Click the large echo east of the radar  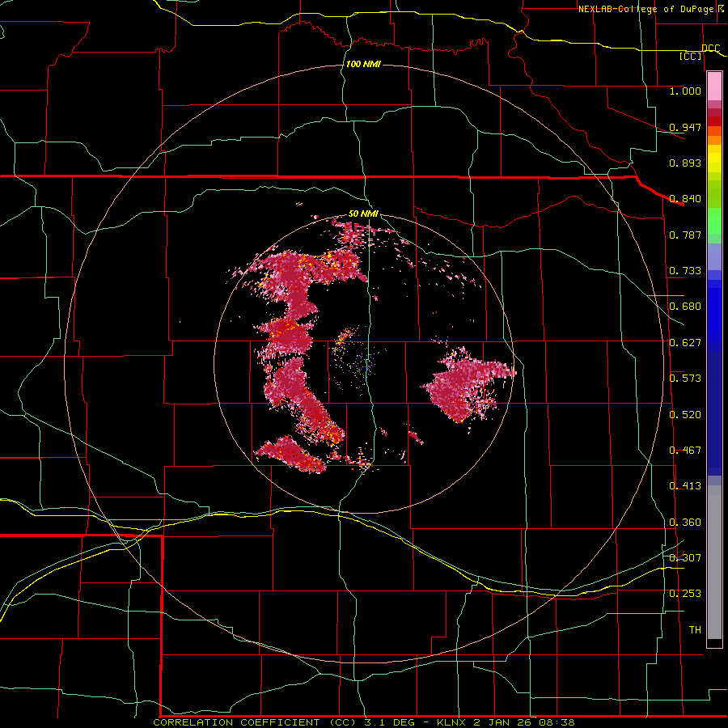(464, 383)
